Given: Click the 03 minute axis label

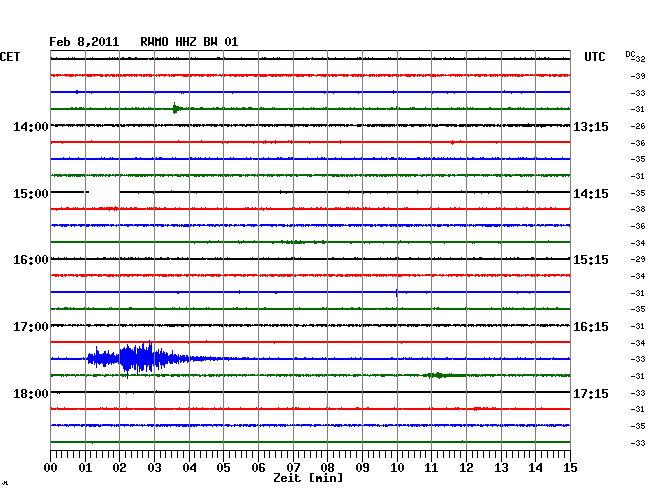Looking at the screenshot, I should coord(154,468).
